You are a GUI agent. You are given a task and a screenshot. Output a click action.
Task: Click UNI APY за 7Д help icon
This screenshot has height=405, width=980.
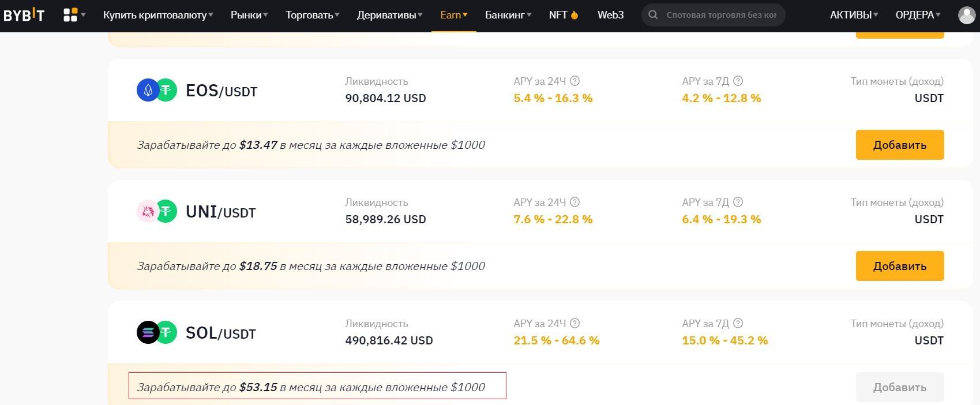coord(738,202)
